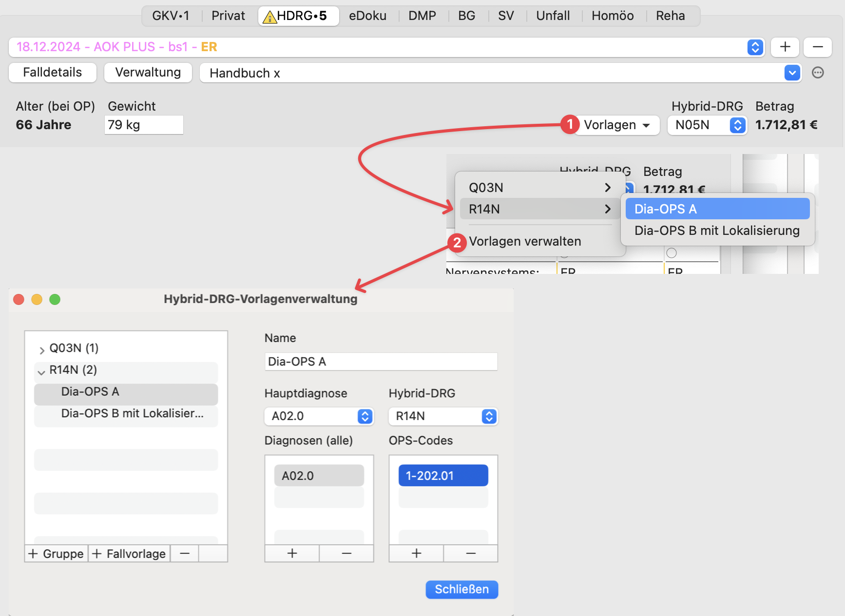Add a new Fallvorlage
The width and height of the screenshot is (845, 616).
tap(129, 554)
